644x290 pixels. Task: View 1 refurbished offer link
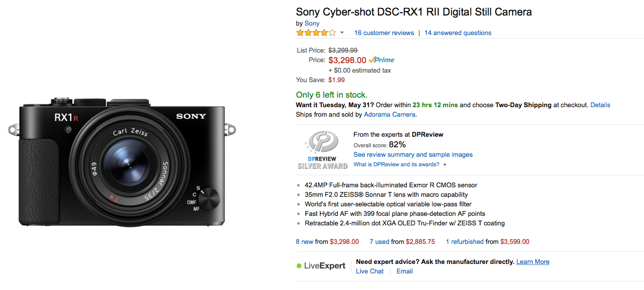tap(465, 241)
